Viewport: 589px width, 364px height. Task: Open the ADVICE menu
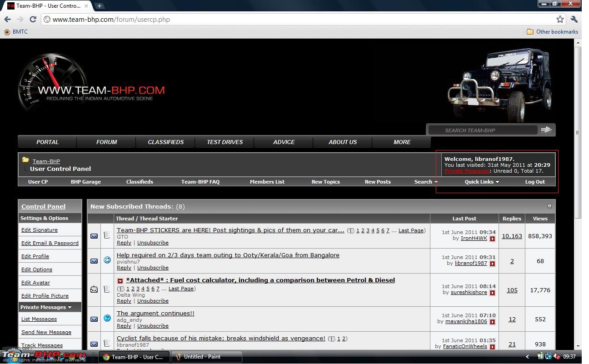(x=284, y=142)
